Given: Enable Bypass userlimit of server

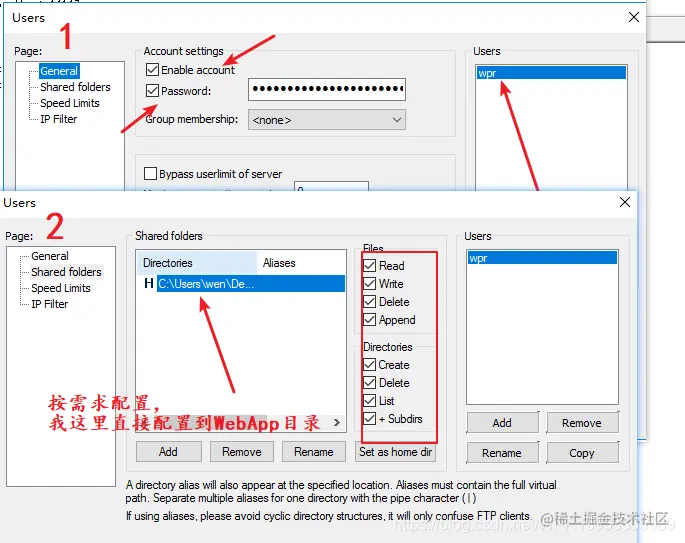Looking at the screenshot, I should click(150, 174).
